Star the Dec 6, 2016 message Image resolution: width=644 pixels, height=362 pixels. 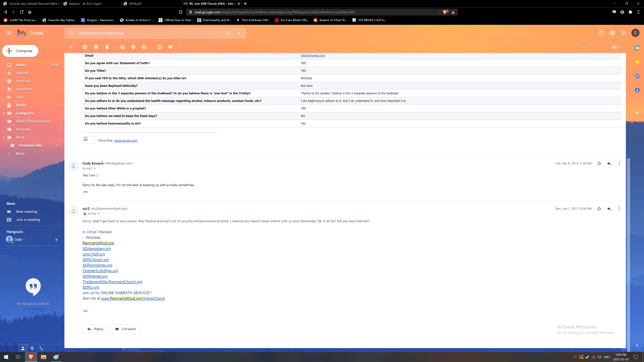click(x=599, y=163)
